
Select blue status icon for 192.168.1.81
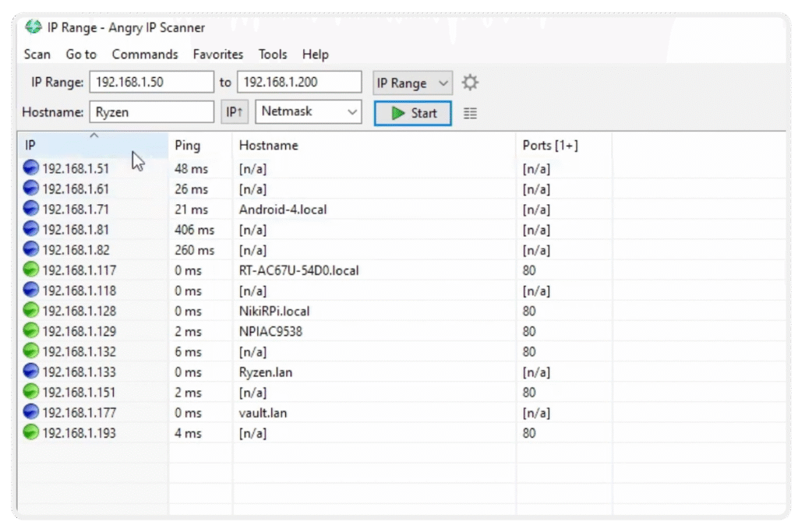pos(31,229)
